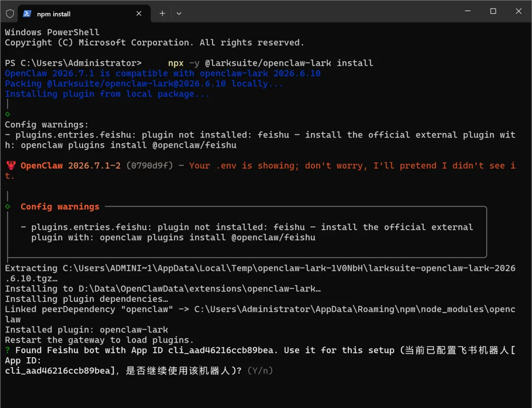Click the "(Y/n)" confirmation prompt

[x=260, y=371]
